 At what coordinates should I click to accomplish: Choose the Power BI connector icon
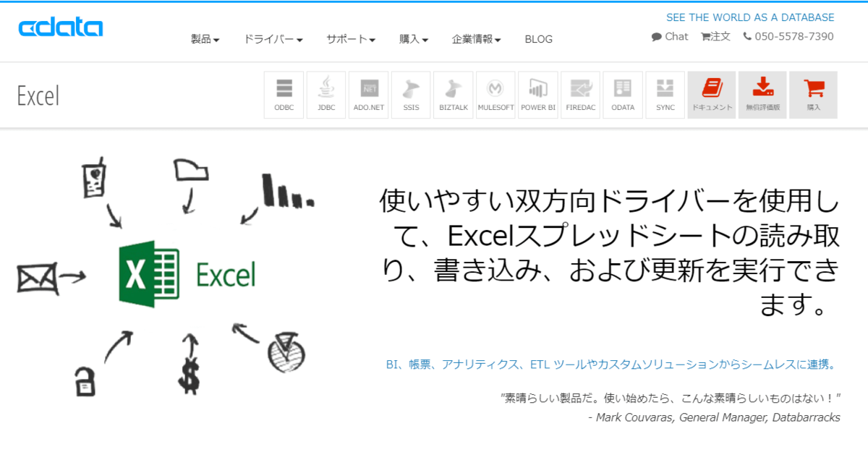(538, 95)
